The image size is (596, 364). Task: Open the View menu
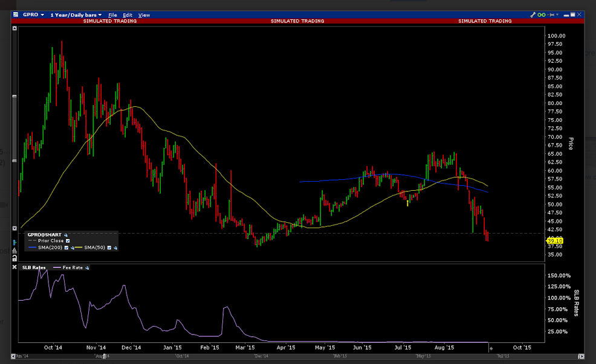(144, 14)
